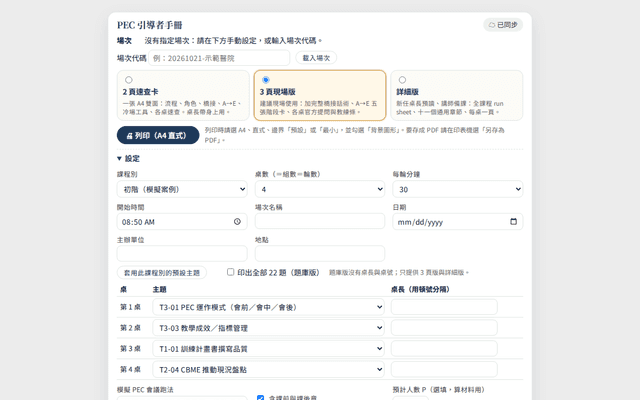Open the 課程別 dropdown
Image resolution: width=640 pixels, height=400 pixels.
[182, 189]
